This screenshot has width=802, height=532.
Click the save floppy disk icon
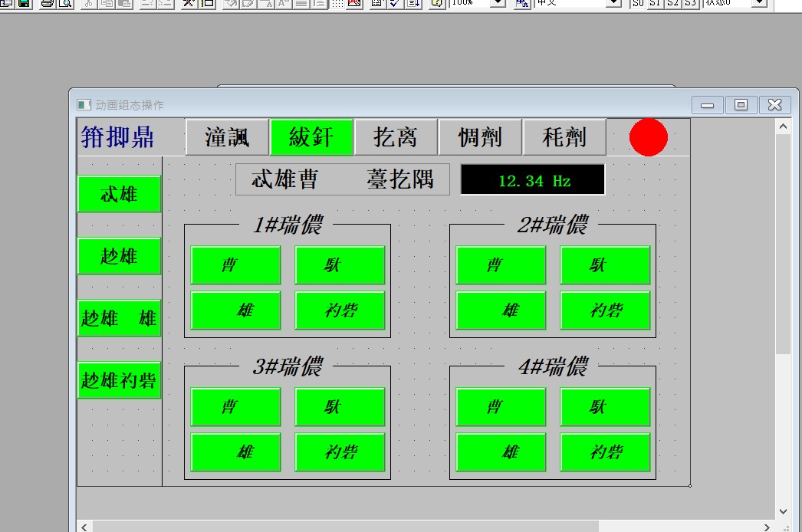click(x=24, y=3)
